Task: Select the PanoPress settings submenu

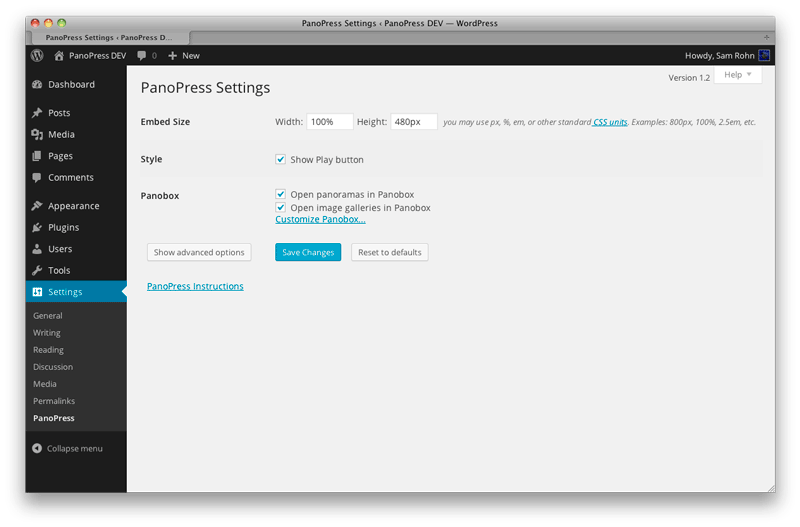Action: [54, 418]
